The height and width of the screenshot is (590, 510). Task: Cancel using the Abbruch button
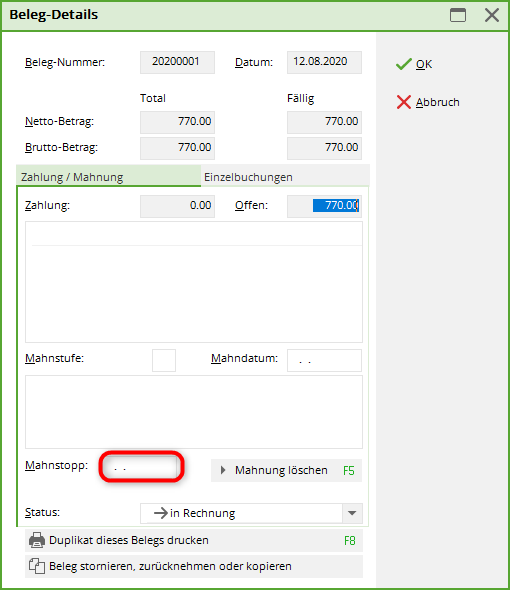[428, 102]
